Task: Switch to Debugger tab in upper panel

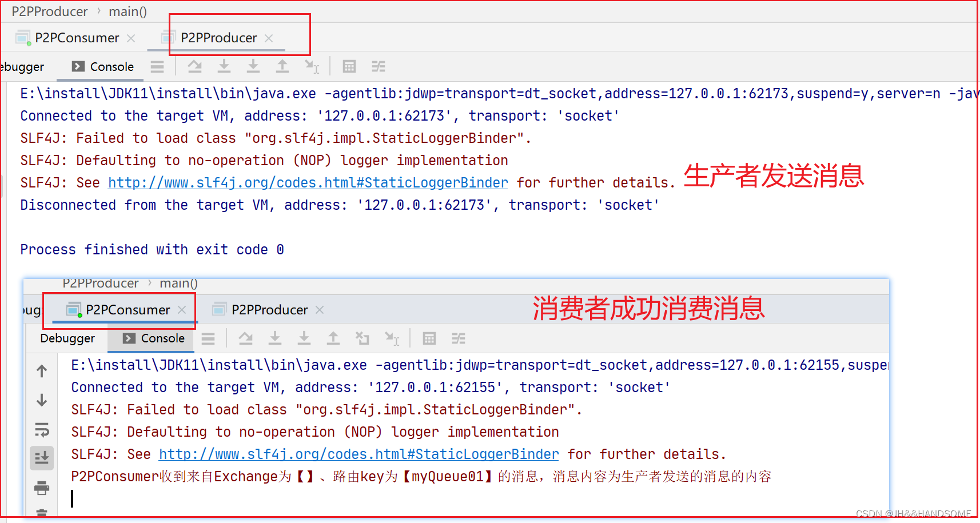Action: 22,67
